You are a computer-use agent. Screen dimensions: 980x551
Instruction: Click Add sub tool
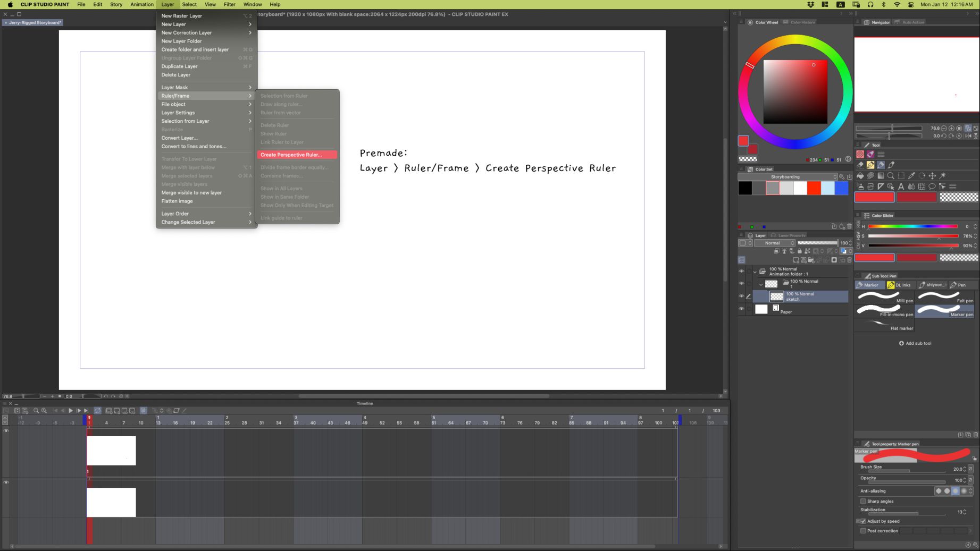coord(915,343)
